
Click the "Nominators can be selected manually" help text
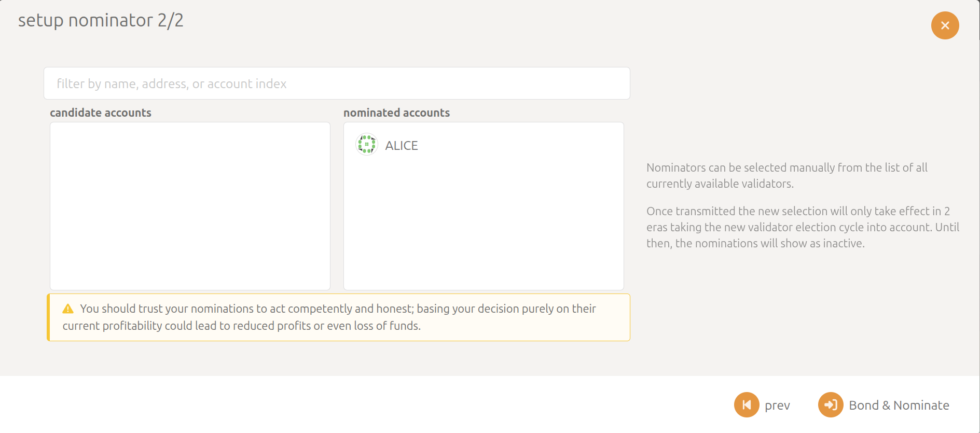pyautogui.click(x=786, y=175)
